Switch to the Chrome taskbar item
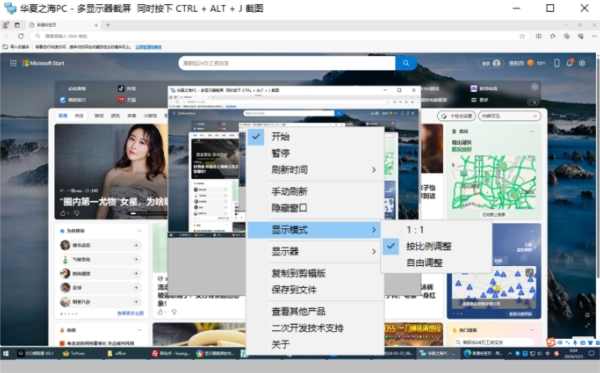Viewport: 600px width, 373px height. coord(215,353)
